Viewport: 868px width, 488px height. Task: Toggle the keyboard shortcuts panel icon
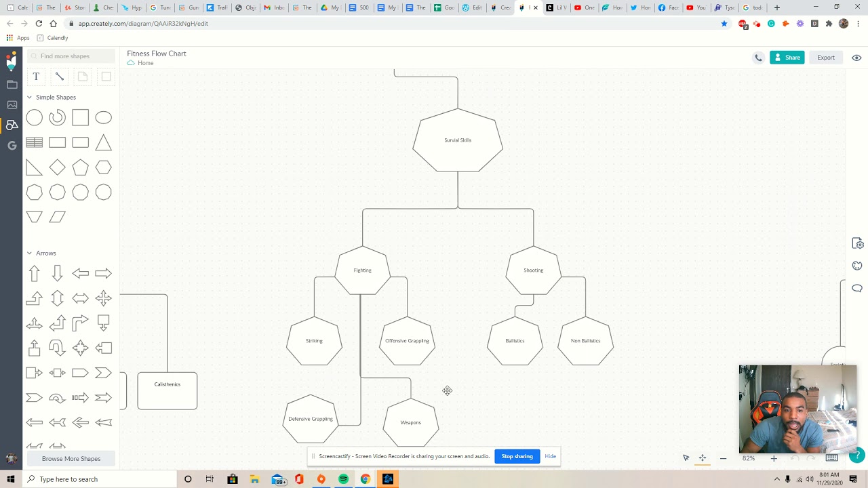(832, 458)
